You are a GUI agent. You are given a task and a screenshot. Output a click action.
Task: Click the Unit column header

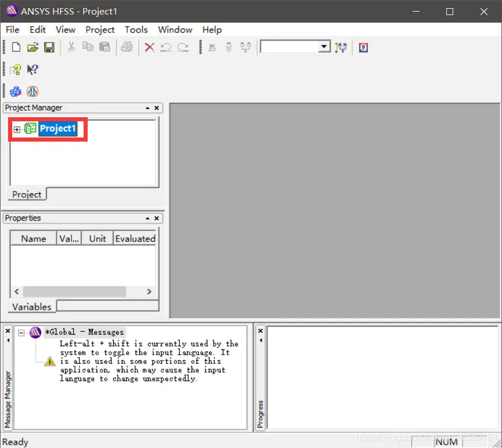[97, 239]
